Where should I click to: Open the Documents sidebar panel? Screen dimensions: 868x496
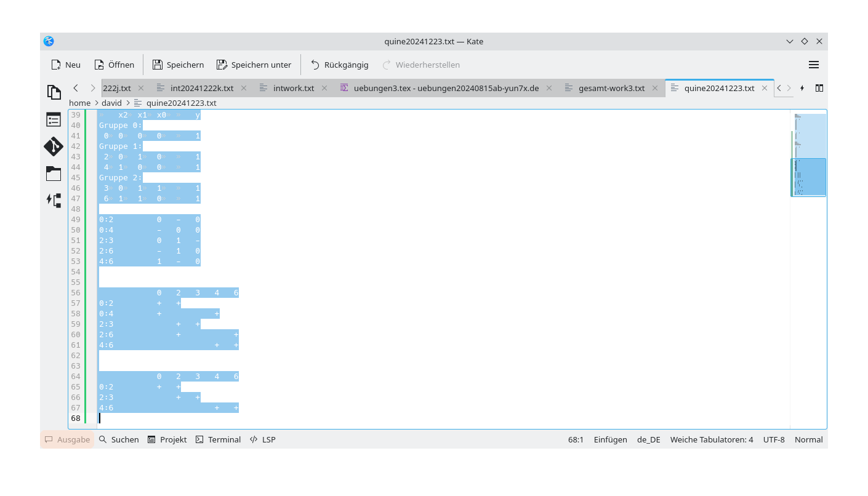pyautogui.click(x=54, y=91)
